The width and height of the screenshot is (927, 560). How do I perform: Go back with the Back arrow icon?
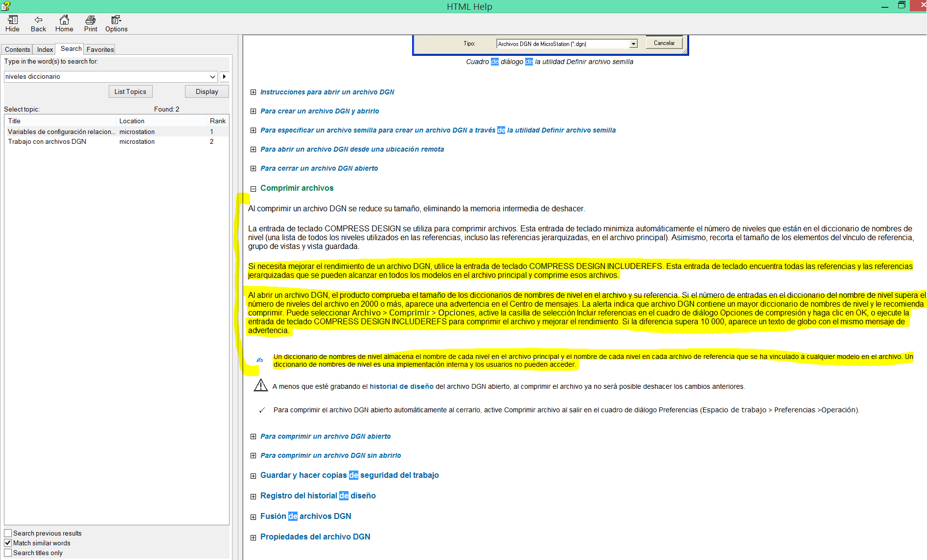coord(38,20)
